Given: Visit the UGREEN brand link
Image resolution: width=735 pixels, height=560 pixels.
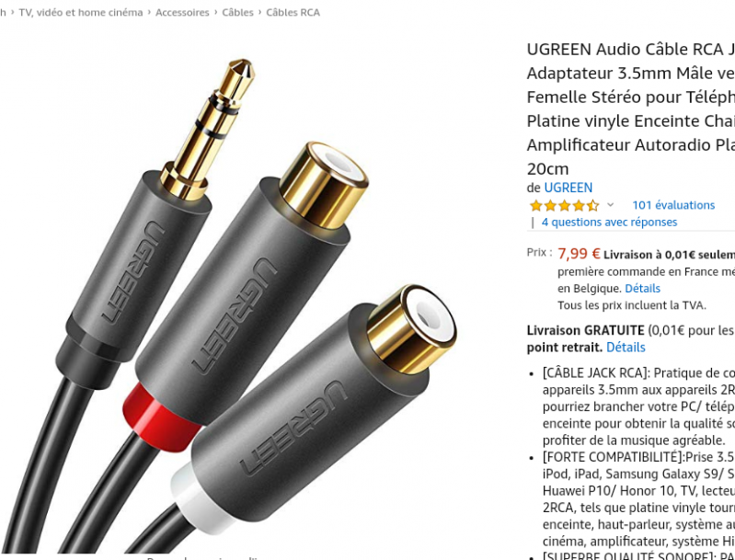Looking at the screenshot, I should tap(568, 188).
